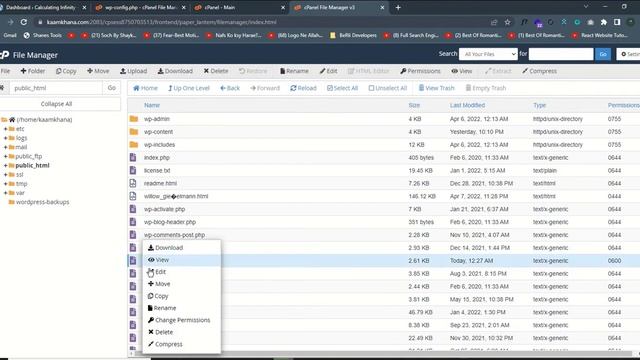Select wp-includes folder icon
Image resolution: width=640 pixels, height=360 pixels.
click(x=133, y=144)
